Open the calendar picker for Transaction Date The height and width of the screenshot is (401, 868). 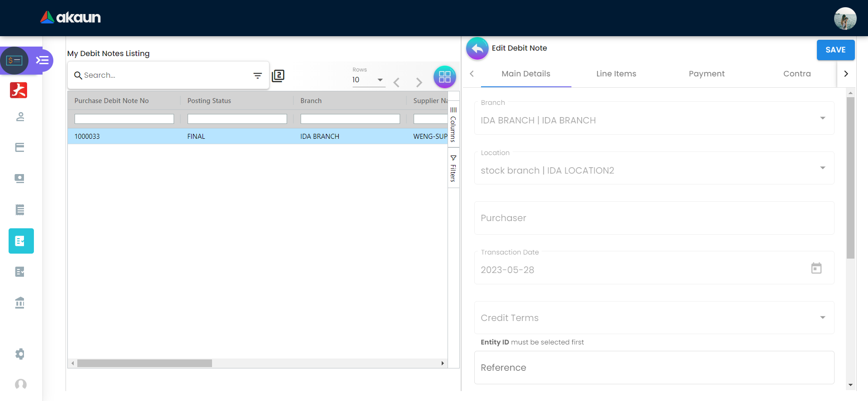click(x=816, y=268)
